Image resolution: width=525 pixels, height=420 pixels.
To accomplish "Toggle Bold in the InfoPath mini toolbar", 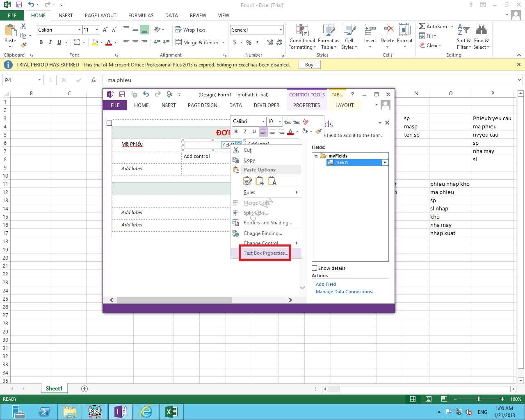I will pyautogui.click(x=236, y=132).
